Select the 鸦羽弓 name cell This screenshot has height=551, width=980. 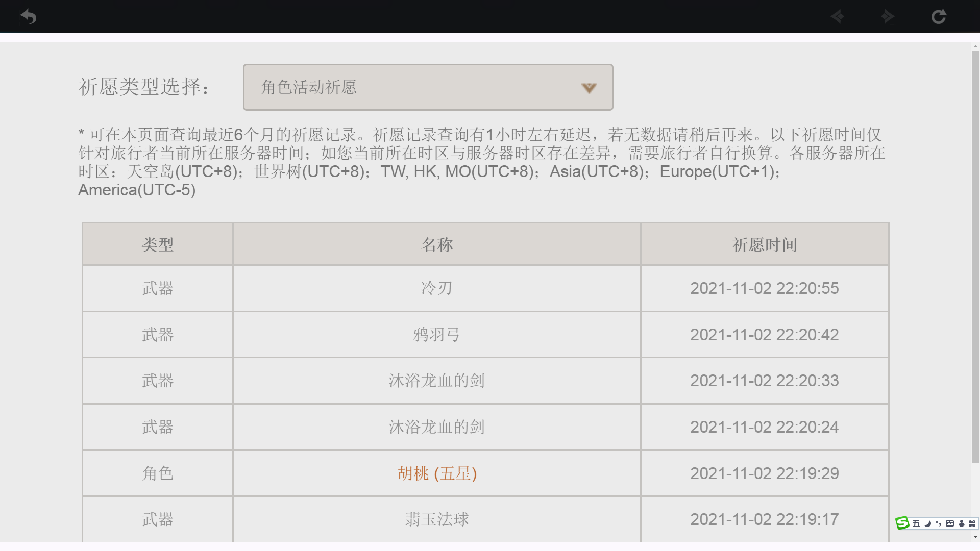point(437,335)
